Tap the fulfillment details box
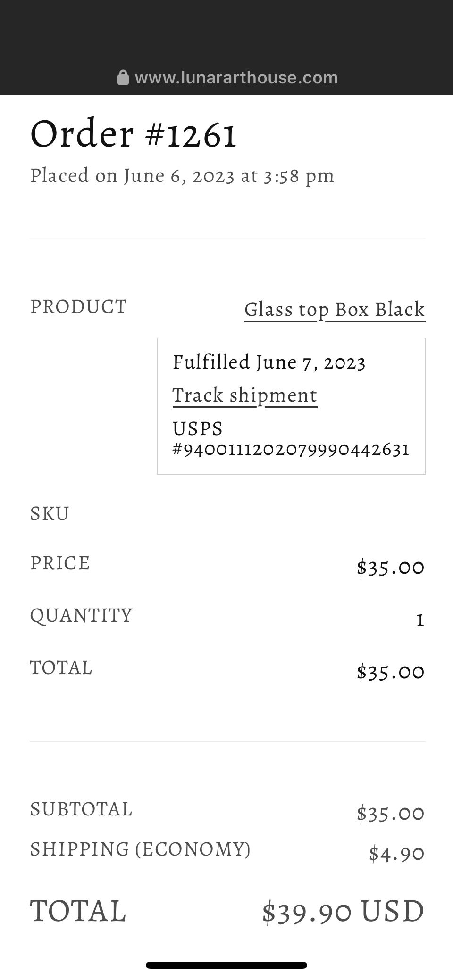The image size is (453, 980). click(291, 405)
